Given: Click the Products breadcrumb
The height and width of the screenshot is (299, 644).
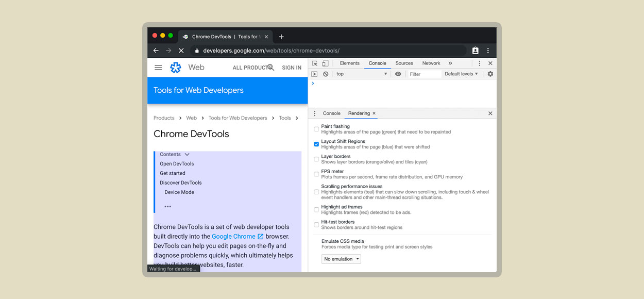Looking at the screenshot, I should 164,118.
